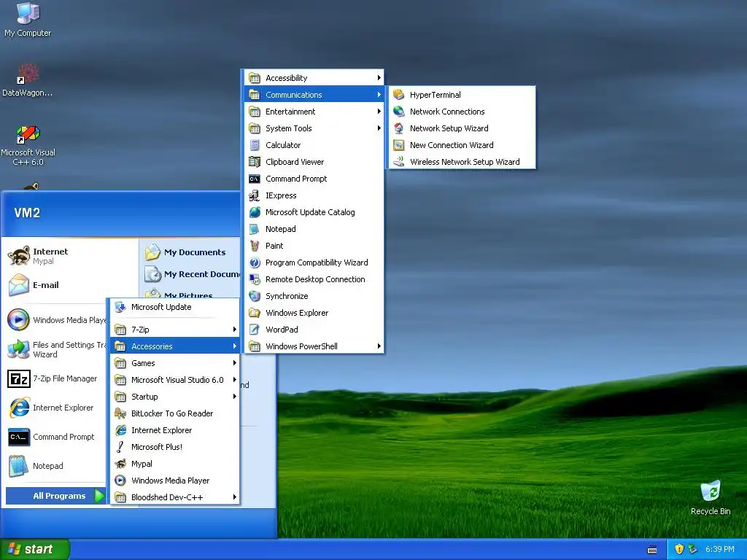This screenshot has height=560, width=747.
Task: Open 7-Zip File Manager pinned icon
Action: [x=19, y=379]
